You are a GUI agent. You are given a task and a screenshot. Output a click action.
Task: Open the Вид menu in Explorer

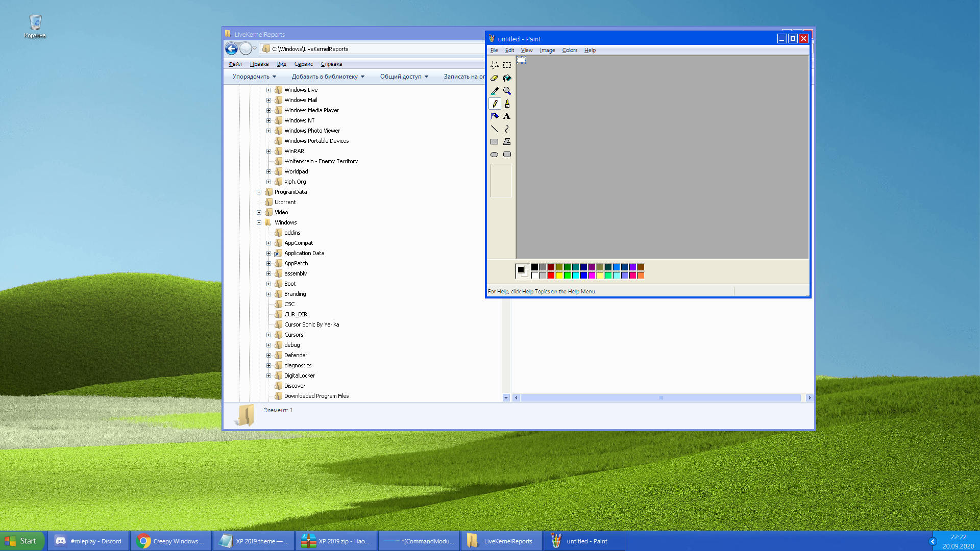[x=282, y=64]
